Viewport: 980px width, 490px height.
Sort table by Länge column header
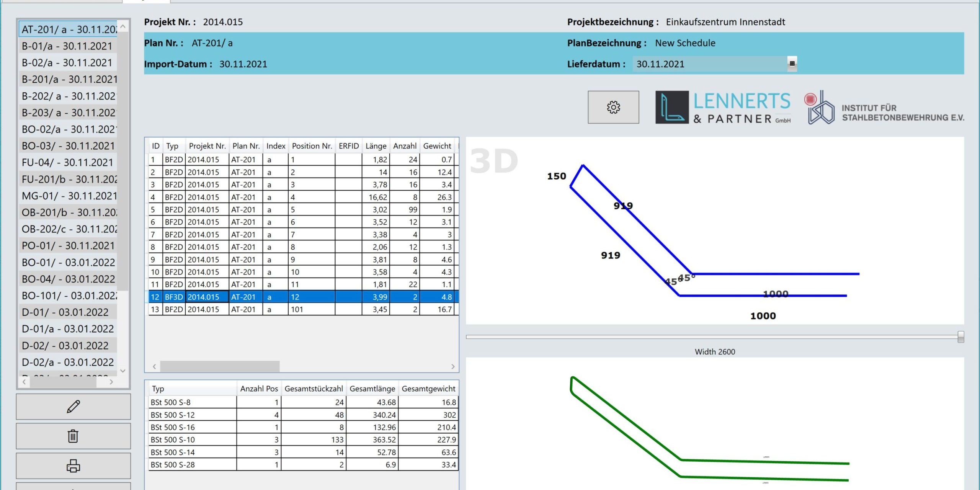click(x=376, y=146)
